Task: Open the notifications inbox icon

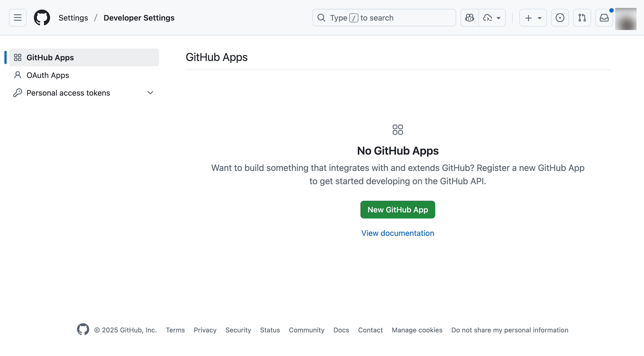Action: pos(604,18)
